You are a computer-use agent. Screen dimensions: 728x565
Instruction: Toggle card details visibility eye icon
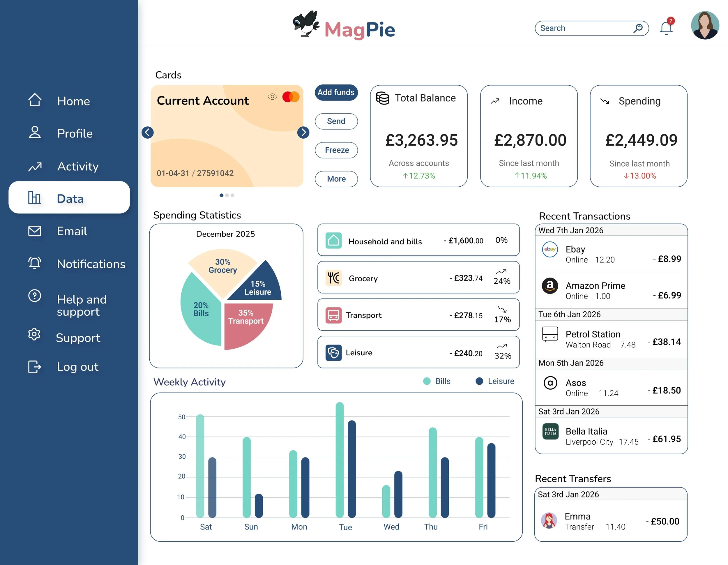272,97
